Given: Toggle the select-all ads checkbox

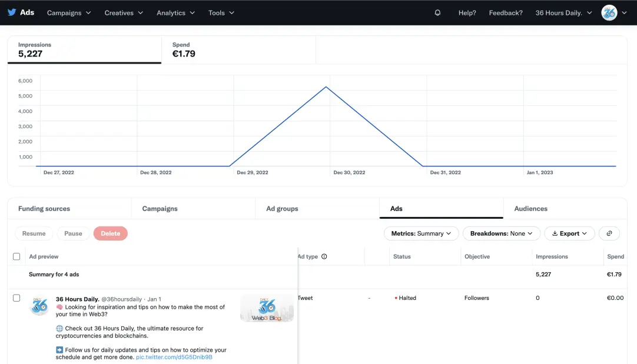Looking at the screenshot, I should coord(16,256).
